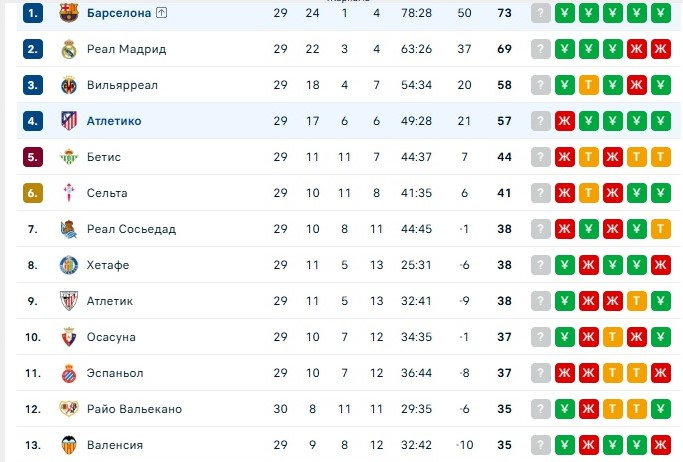Click the Atletico Madrid crest icon
Viewport: 683px width, 462px height.
68,121
